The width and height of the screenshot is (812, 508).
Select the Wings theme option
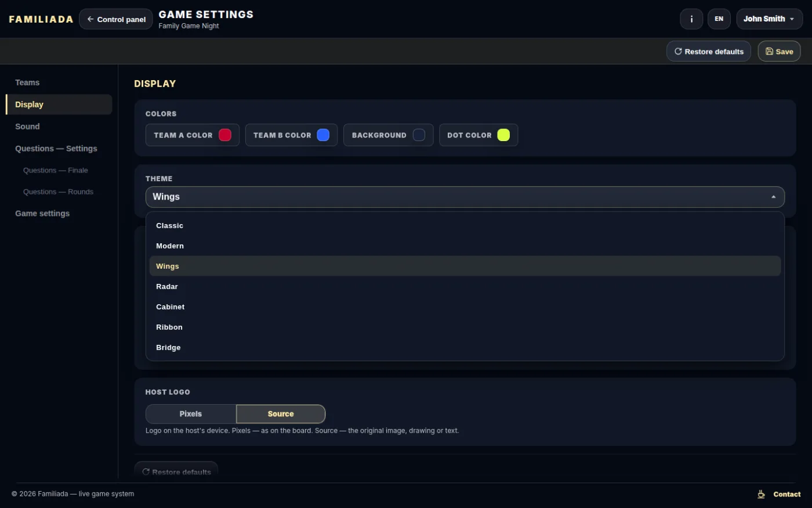point(465,266)
